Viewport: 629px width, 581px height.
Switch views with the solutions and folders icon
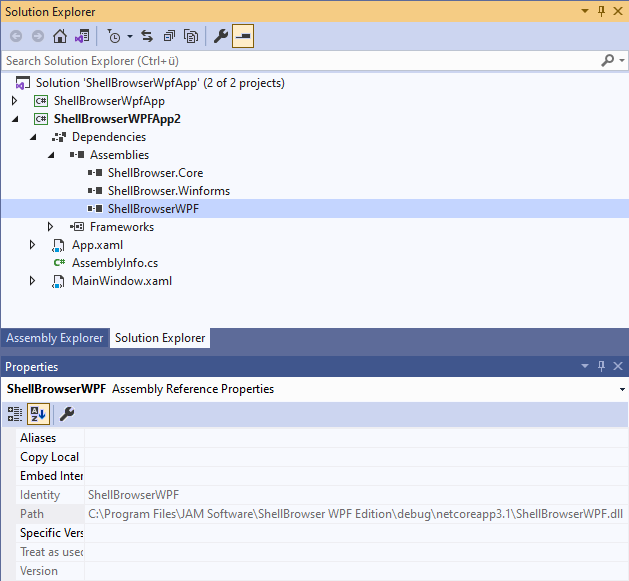tap(82, 37)
